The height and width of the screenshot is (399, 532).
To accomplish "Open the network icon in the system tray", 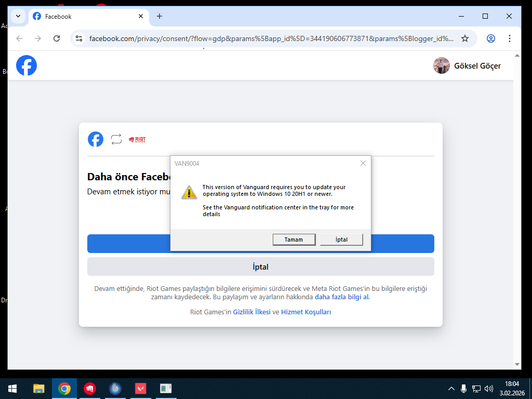I will [476, 389].
